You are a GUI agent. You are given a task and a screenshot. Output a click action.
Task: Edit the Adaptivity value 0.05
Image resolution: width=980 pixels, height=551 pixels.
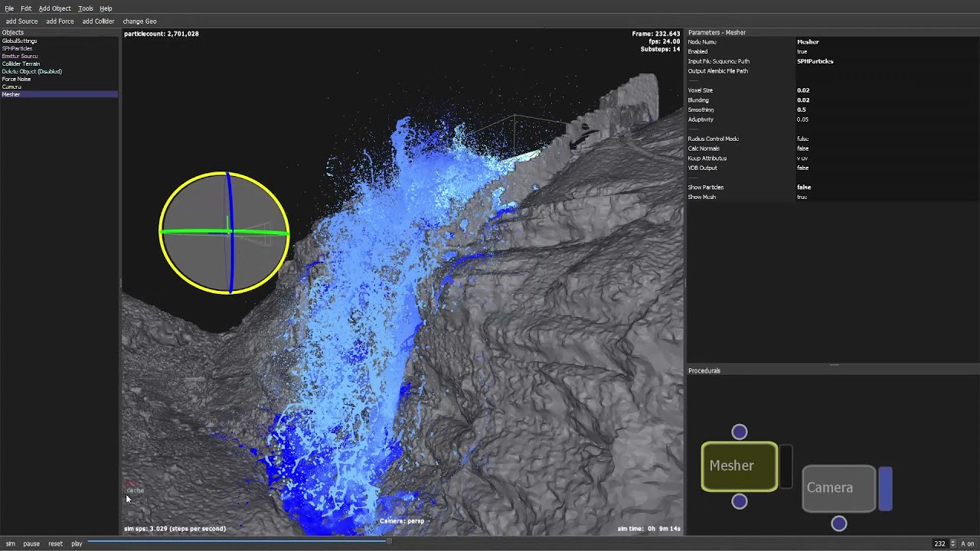tap(802, 119)
